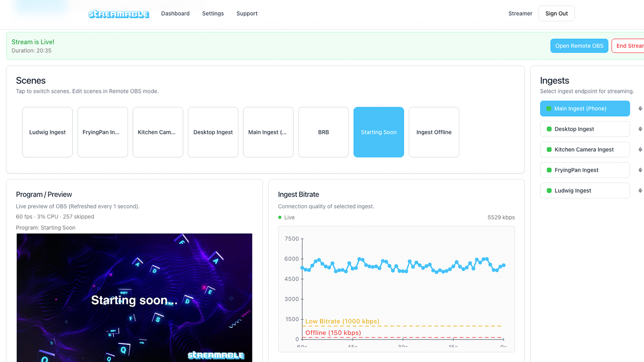Click the Main Ingest (Phone) microphone icon
Viewport: 644px width, 362px height.
coord(640,108)
